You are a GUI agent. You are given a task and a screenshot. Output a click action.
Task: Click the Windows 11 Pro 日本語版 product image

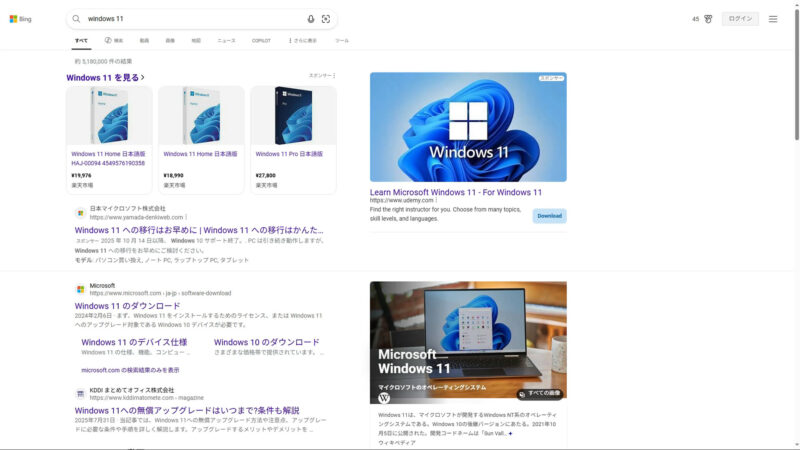[293, 116]
